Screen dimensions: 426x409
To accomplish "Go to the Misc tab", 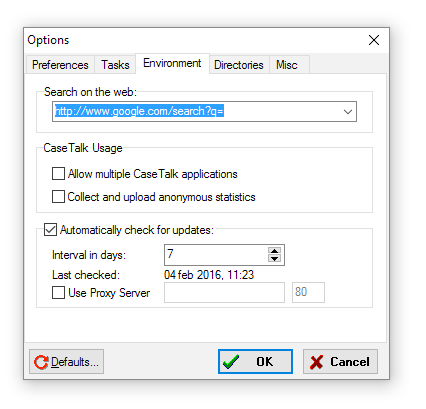I will coord(287,65).
